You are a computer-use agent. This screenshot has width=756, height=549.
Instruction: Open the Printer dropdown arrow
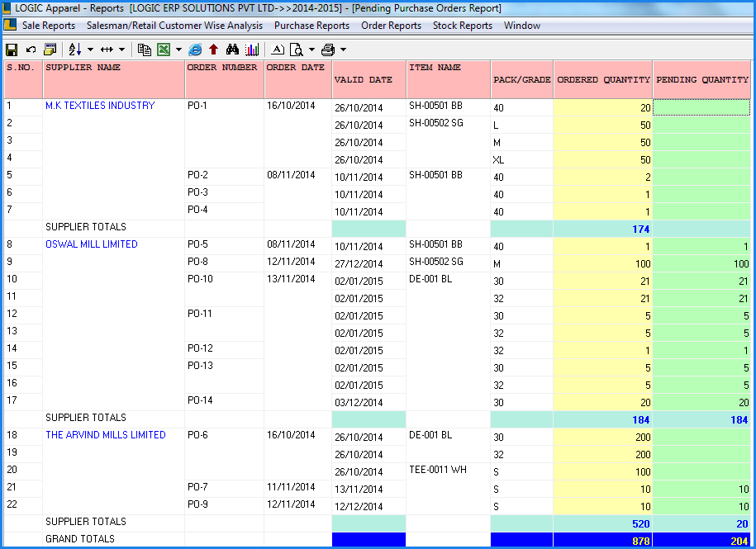pyautogui.click(x=343, y=50)
